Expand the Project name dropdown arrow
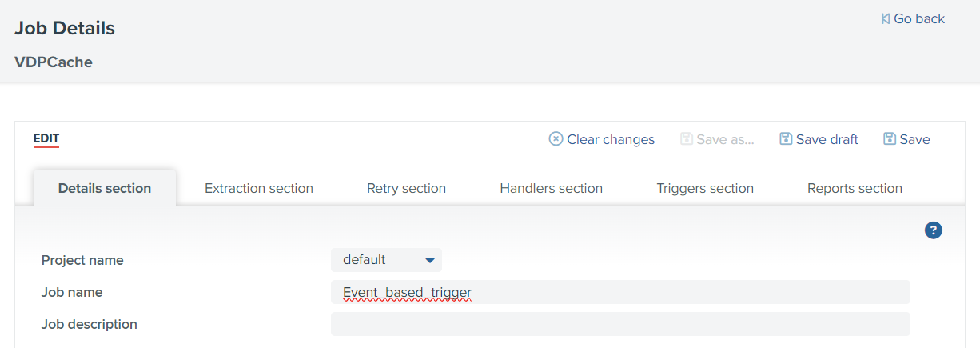This screenshot has width=980, height=348. (x=430, y=260)
